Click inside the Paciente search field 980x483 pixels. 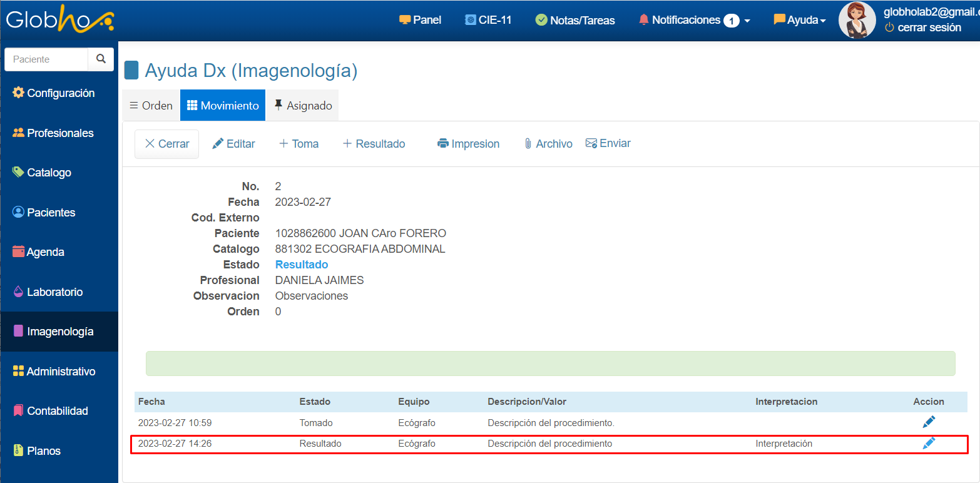click(46, 59)
